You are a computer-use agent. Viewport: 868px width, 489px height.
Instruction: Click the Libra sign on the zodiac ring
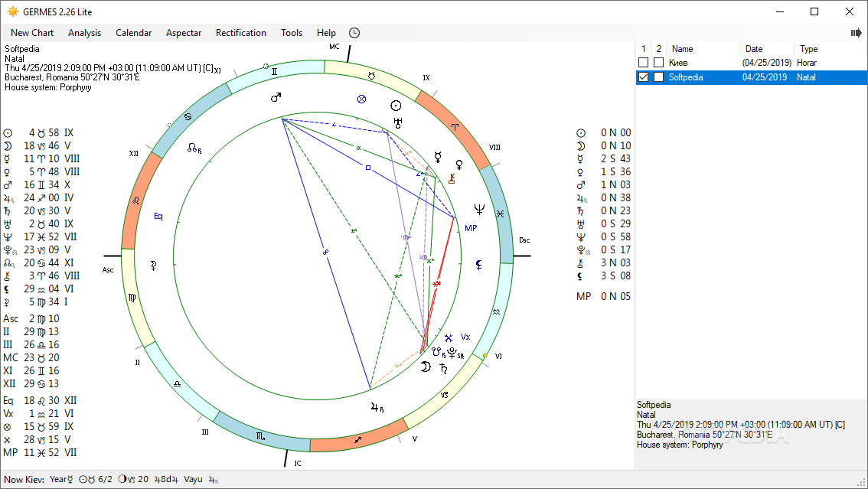(177, 383)
